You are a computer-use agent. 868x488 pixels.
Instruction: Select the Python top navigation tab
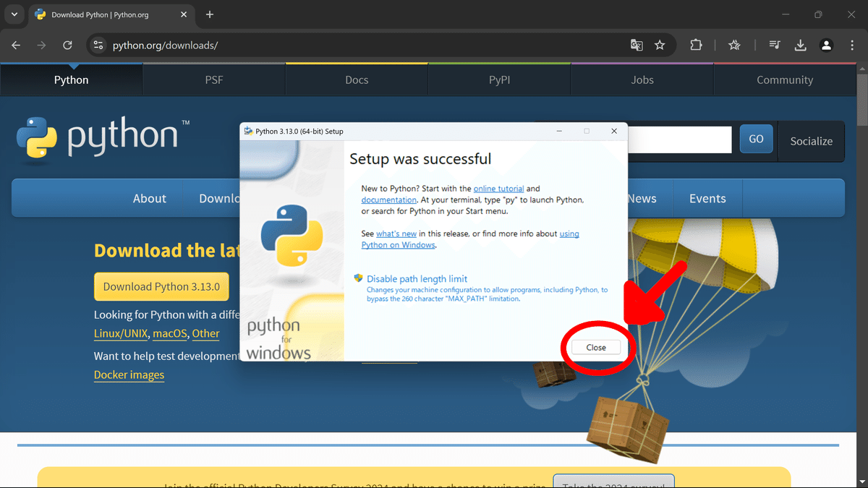(x=72, y=80)
